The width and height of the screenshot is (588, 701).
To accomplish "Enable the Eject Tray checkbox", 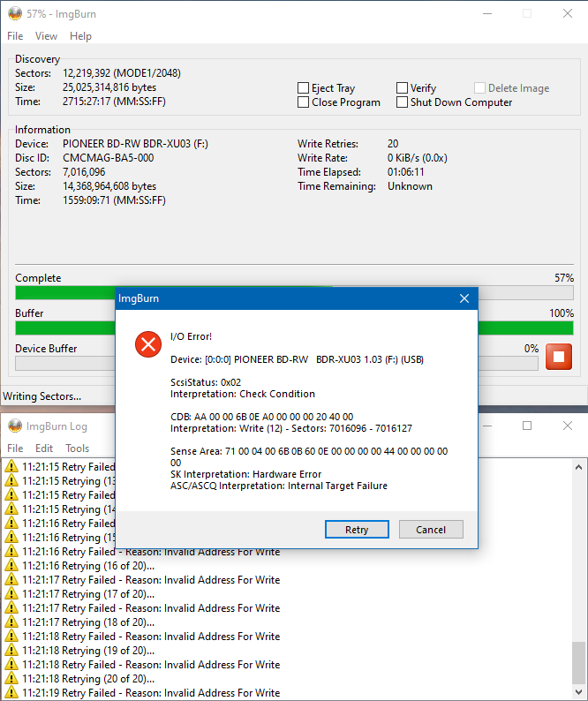I will pos(304,88).
